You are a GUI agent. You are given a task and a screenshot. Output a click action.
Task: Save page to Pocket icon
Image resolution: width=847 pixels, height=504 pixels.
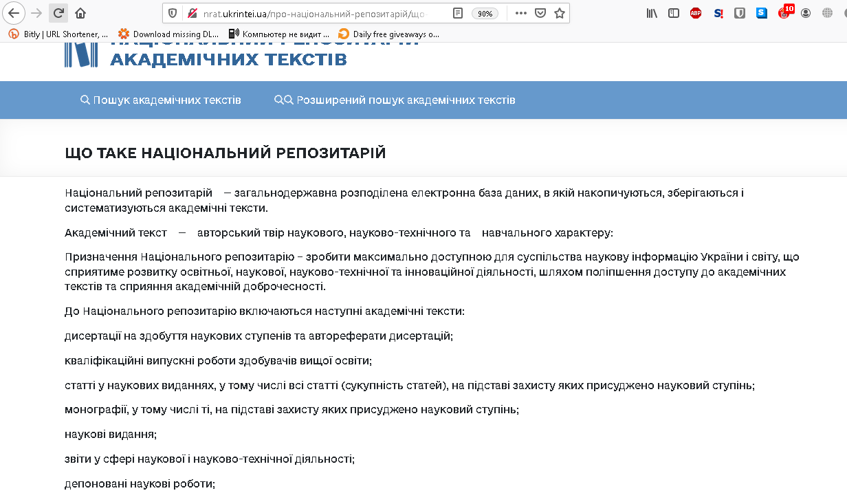[x=540, y=13]
